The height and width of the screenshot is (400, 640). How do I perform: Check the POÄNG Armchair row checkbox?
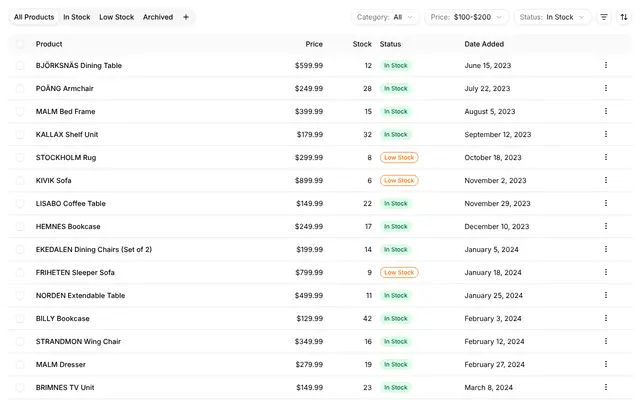20,89
